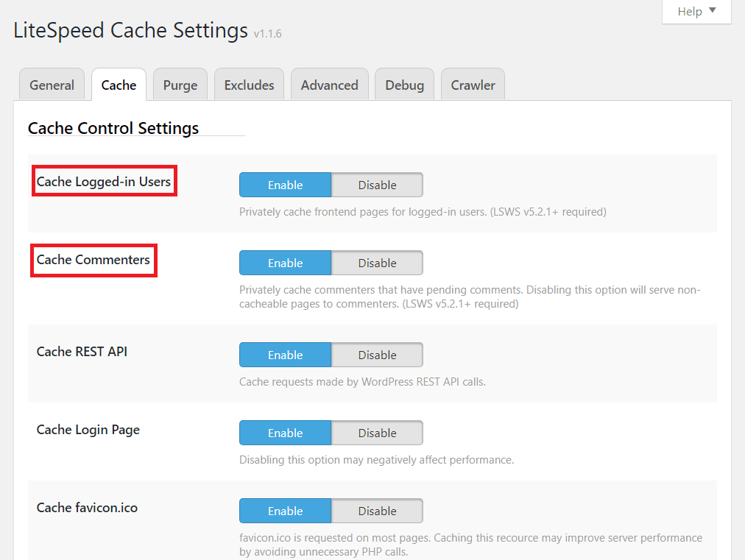Click the favicon.ico unnecessary PHP calls description
The height and width of the screenshot is (560, 745).
point(471,545)
